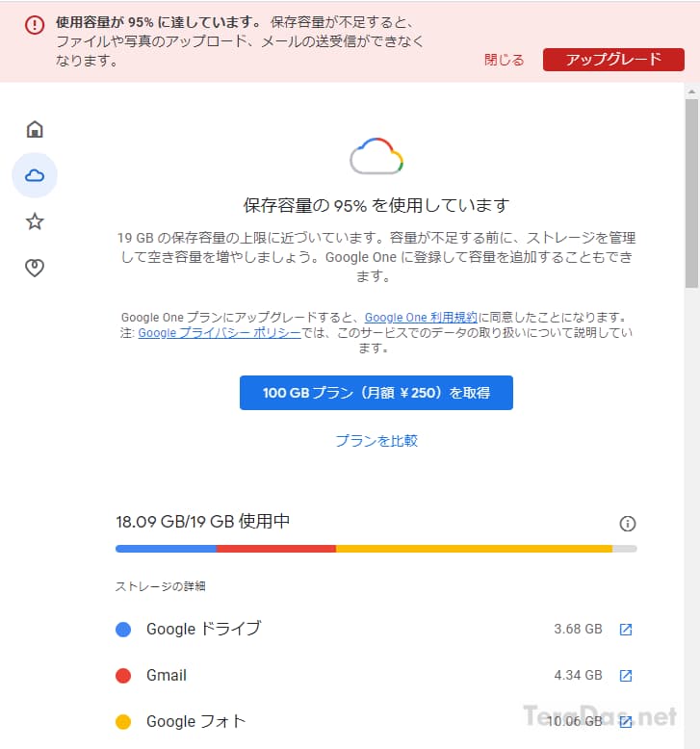Select the Google ドライブ storage row label
Screen dimensions: 700x749
coord(204,629)
